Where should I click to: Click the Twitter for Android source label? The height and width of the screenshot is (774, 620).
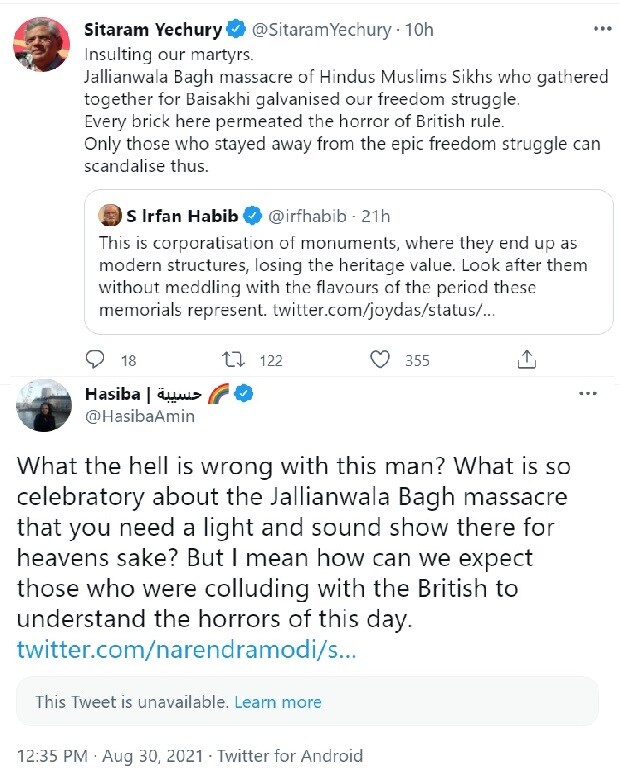(x=290, y=756)
